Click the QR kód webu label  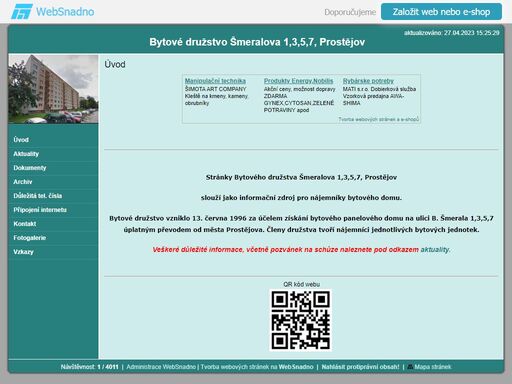[301, 284]
